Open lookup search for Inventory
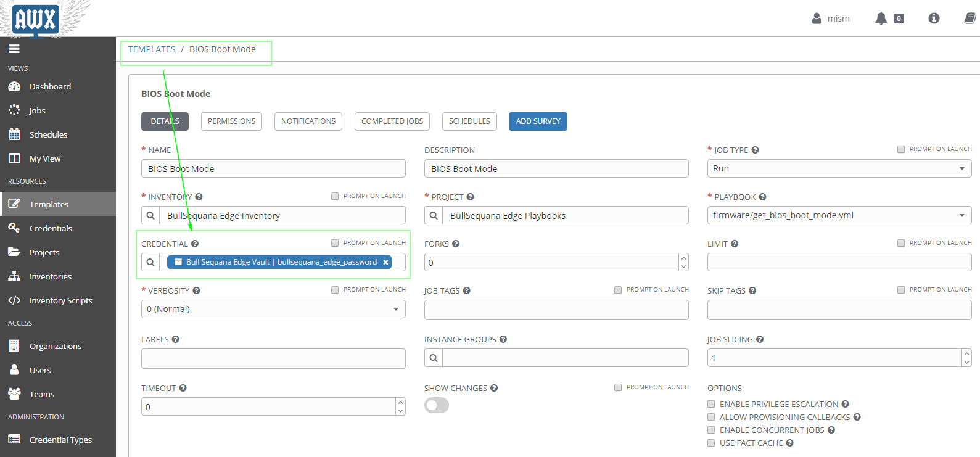 point(150,215)
